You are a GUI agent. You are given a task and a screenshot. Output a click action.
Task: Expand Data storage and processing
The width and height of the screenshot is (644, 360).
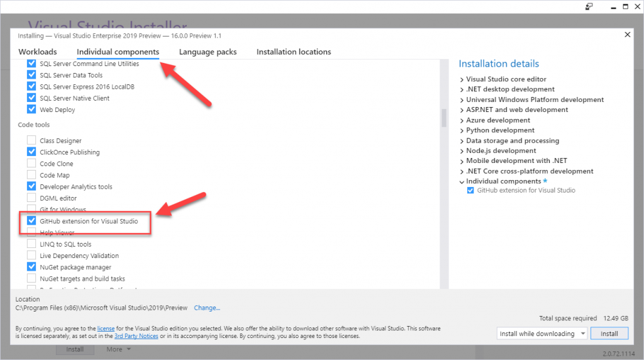[462, 141]
